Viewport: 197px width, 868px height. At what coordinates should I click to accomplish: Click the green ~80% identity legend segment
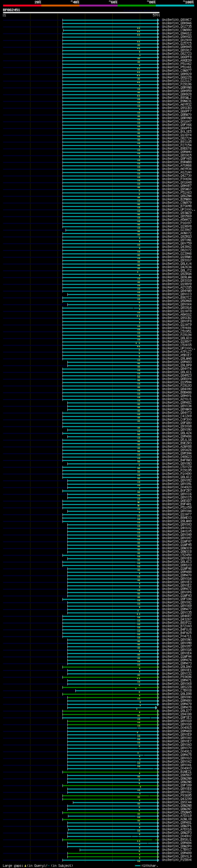point(137,6)
